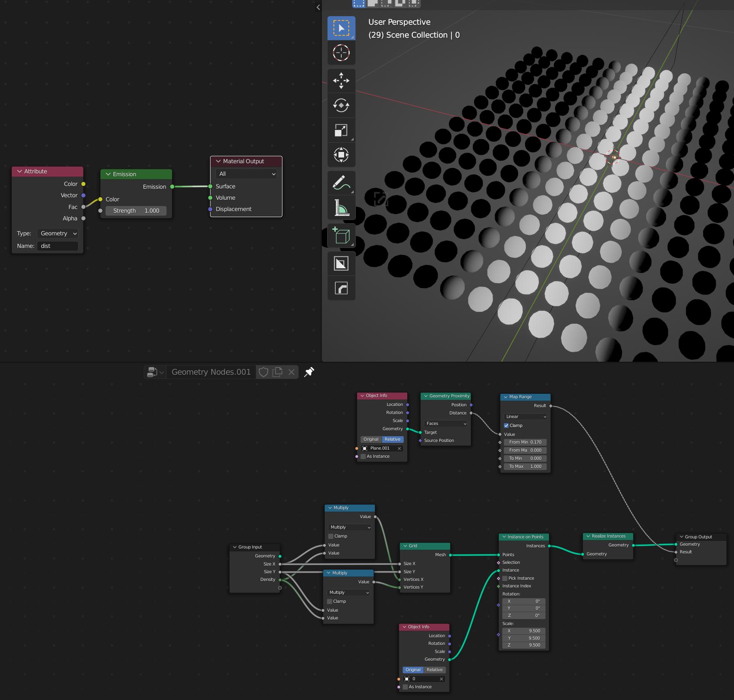The height and width of the screenshot is (700, 734).
Task: Collapse the Group Input node
Action: click(235, 547)
